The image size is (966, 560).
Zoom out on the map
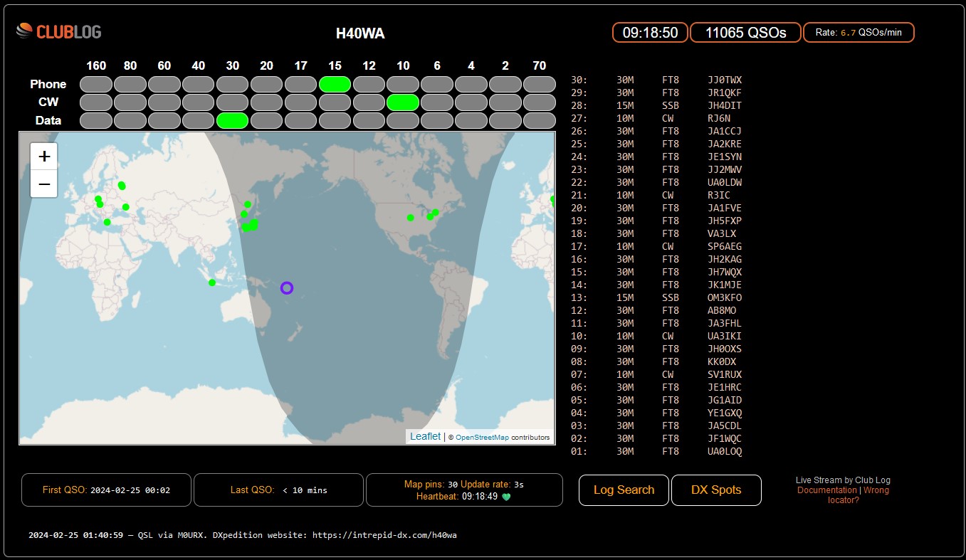(x=44, y=184)
